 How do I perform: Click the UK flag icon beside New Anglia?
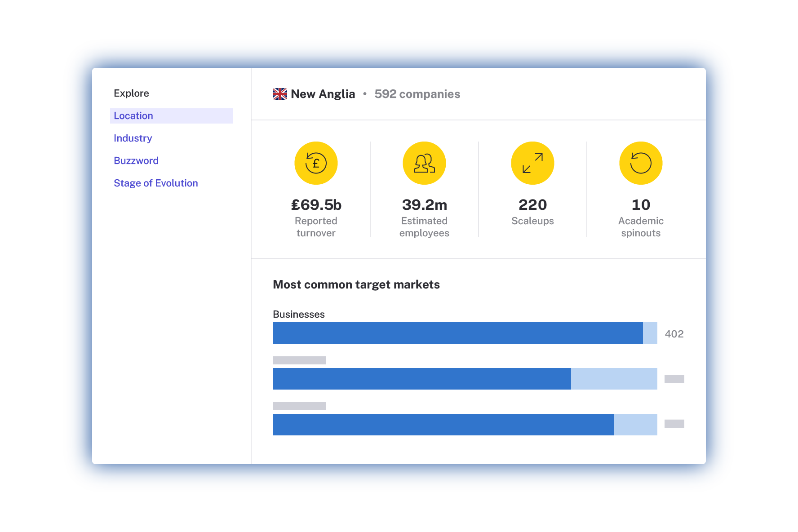point(280,94)
